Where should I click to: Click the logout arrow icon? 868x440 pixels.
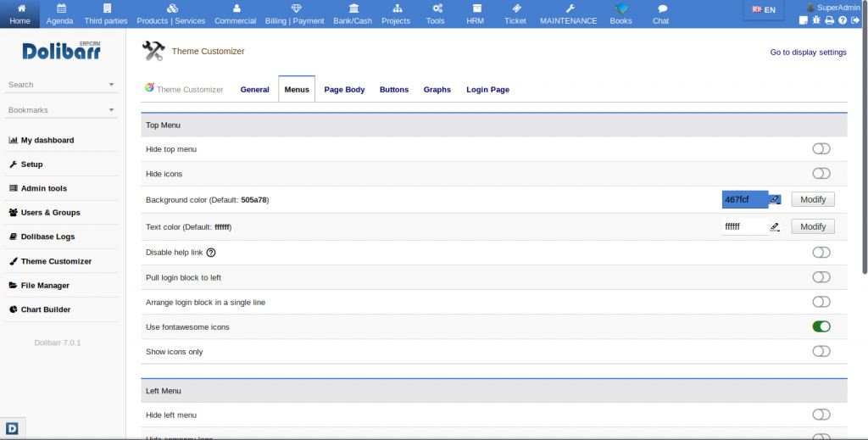855,20
